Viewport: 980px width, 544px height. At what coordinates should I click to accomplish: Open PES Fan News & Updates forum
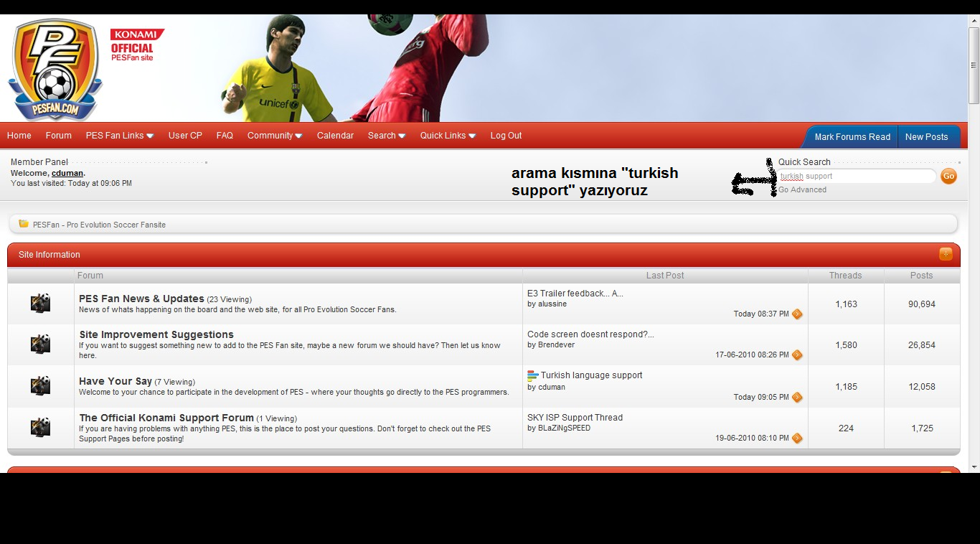(x=141, y=299)
